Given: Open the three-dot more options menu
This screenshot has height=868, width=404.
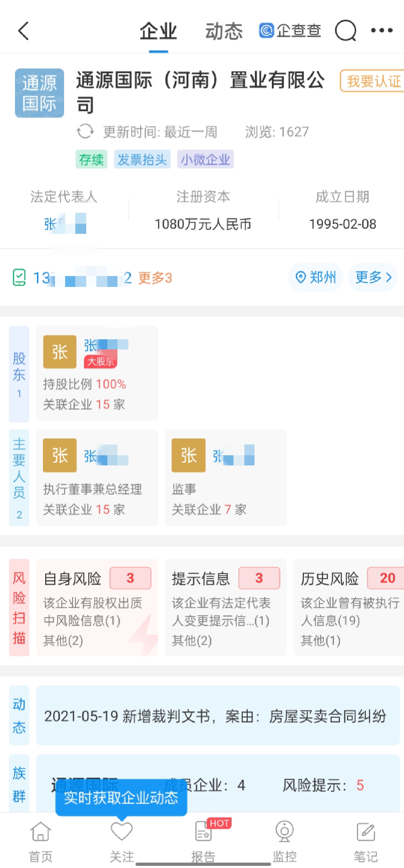Looking at the screenshot, I should (x=381, y=31).
